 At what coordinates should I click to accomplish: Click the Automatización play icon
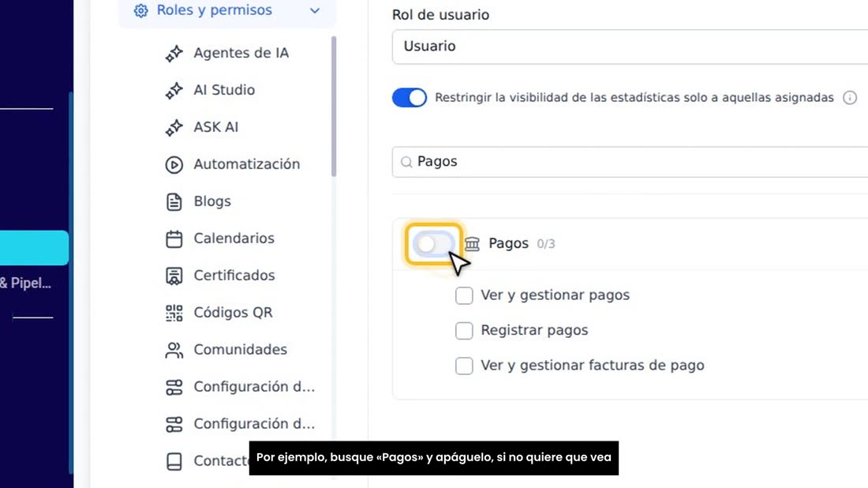pyautogui.click(x=174, y=165)
